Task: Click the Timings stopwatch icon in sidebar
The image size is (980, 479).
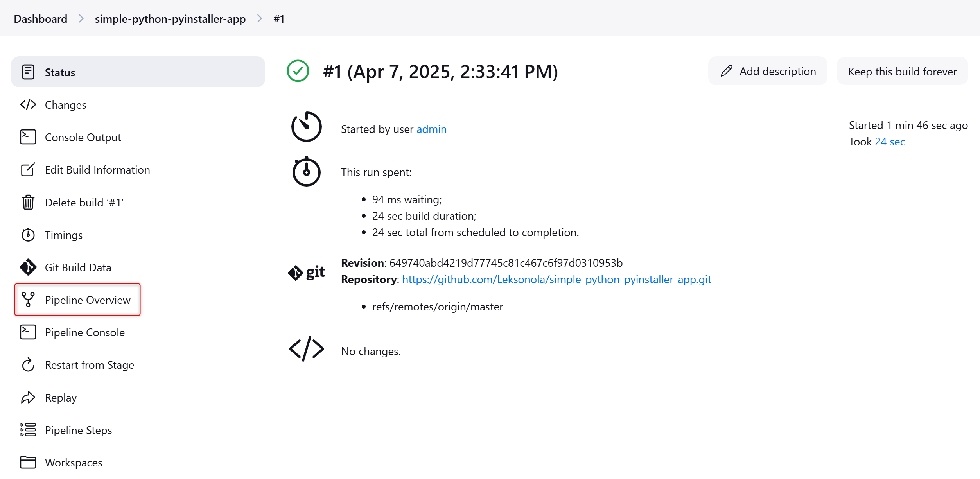Action: point(28,235)
